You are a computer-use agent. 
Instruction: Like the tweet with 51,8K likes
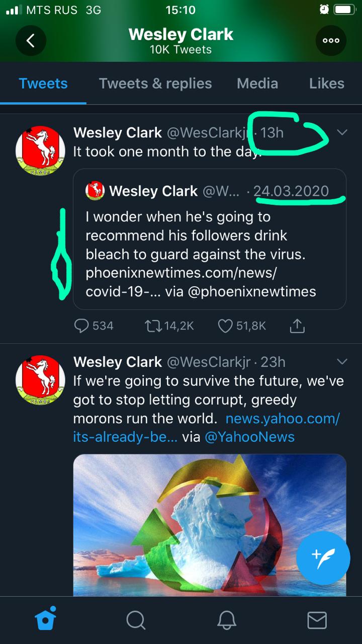tap(225, 326)
